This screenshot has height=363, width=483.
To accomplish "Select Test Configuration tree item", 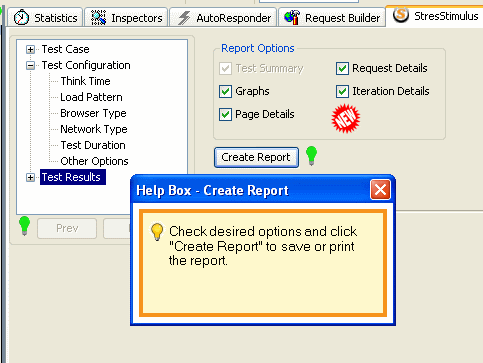I will (86, 65).
